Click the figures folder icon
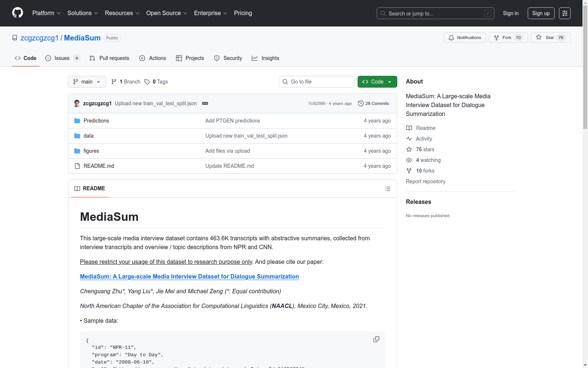 tap(77, 151)
